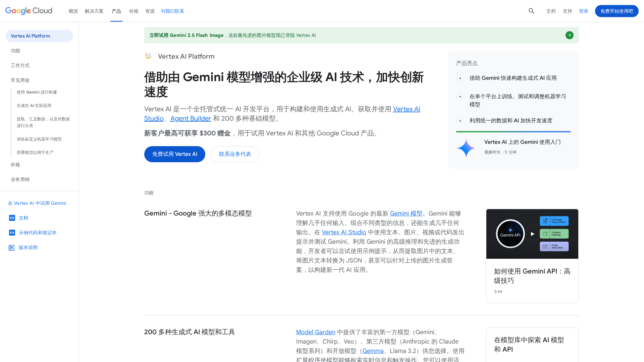Click the sample code and notebooks icon
This screenshot has width=644, height=362.
pyautogui.click(x=12, y=233)
